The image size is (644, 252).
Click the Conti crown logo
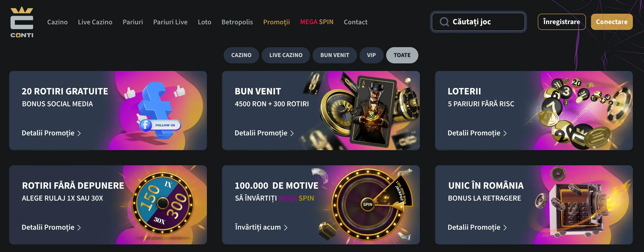(x=22, y=22)
